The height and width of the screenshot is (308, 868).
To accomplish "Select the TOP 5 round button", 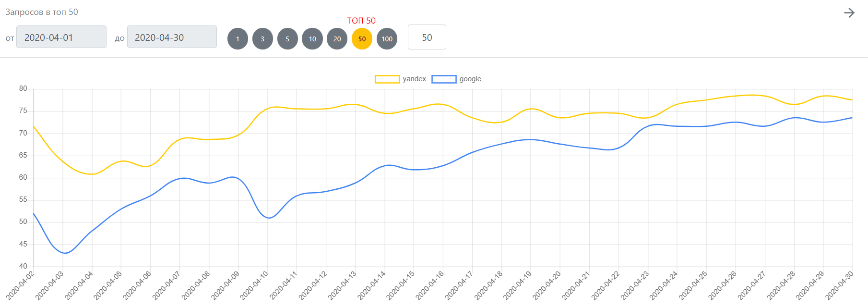I will click(x=287, y=39).
